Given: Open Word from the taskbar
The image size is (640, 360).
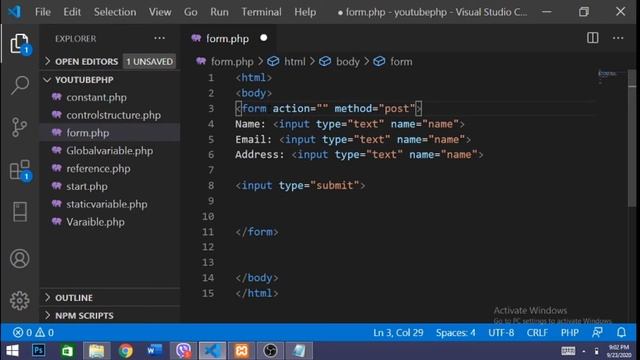Looking at the screenshot, I should click(x=154, y=351).
